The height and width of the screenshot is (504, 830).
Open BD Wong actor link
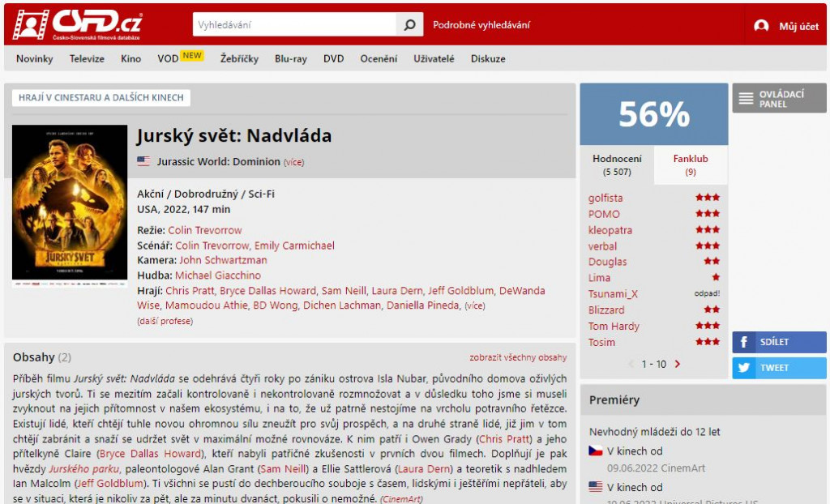click(276, 305)
